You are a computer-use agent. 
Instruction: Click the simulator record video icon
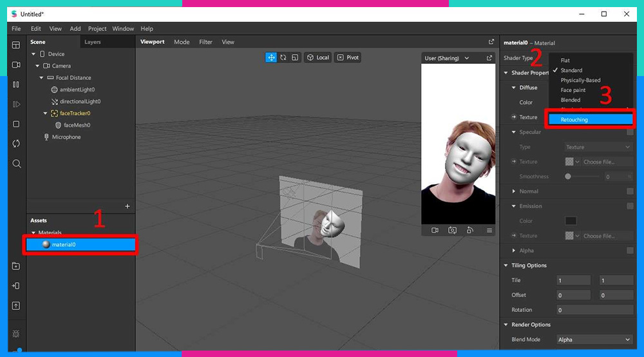click(435, 231)
